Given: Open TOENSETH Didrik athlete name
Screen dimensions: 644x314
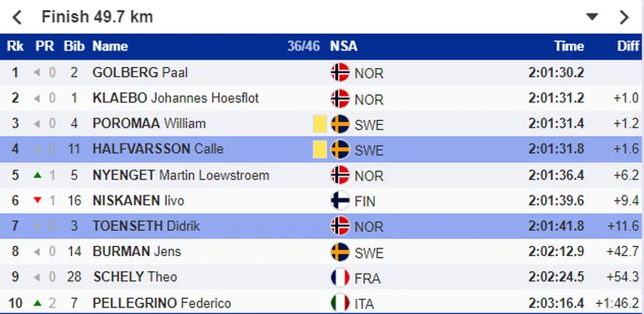Looking at the screenshot, I should tap(146, 226).
